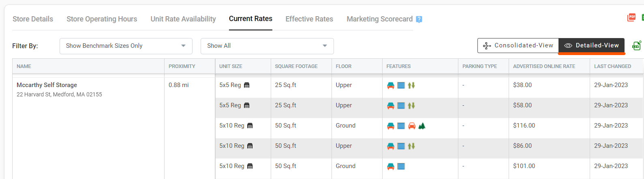Click garage icon beside 5x5 Reg, $38.00 row
Image resolution: width=644 pixels, height=179 pixels.
(x=246, y=85)
